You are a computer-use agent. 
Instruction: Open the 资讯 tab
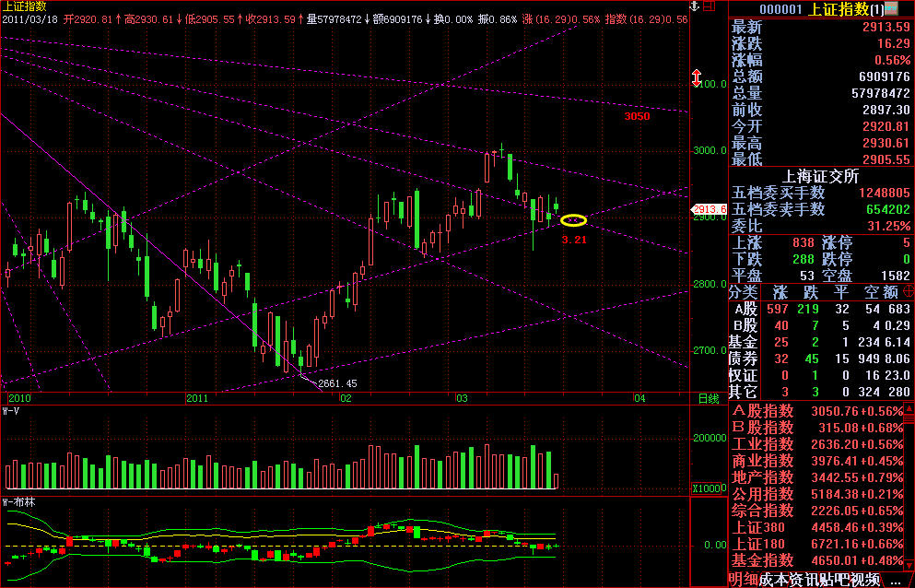[x=798, y=579]
